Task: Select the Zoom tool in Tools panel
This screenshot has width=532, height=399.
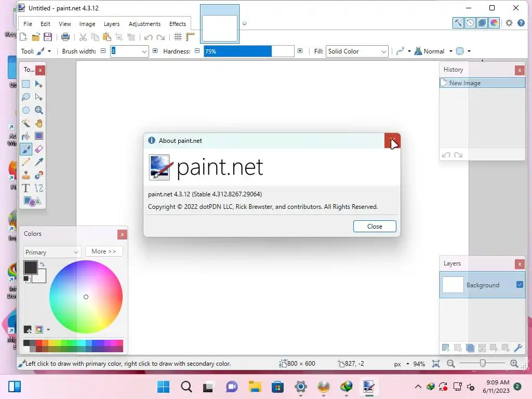Action: tap(38, 110)
